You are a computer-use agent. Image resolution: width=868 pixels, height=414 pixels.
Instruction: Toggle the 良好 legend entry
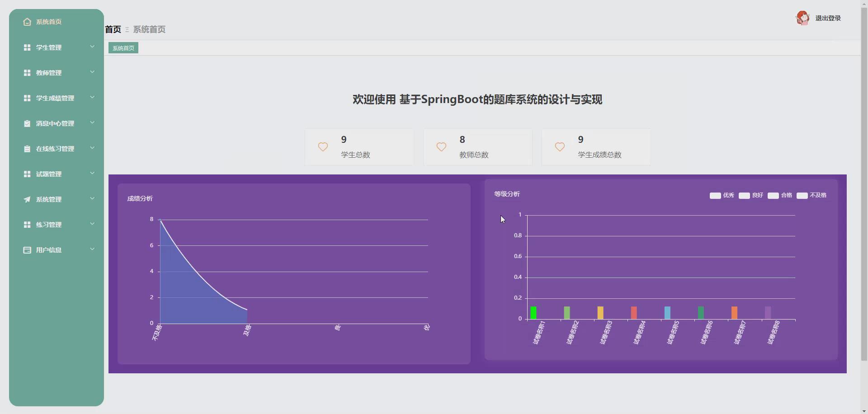point(750,195)
